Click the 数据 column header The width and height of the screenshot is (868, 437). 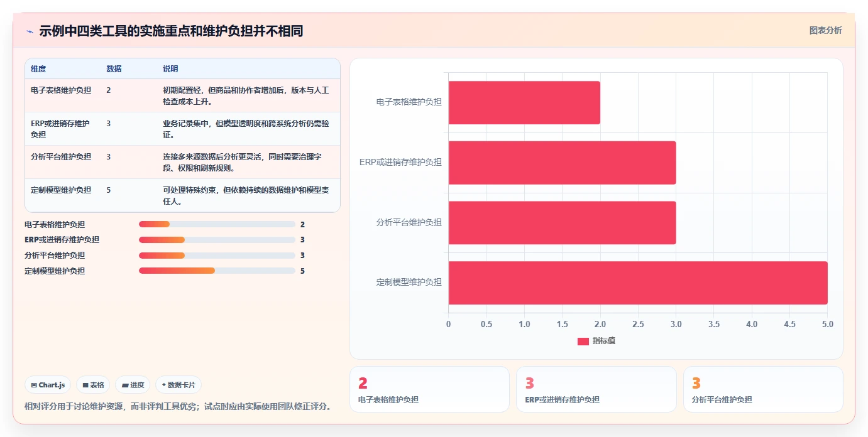[x=114, y=69]
